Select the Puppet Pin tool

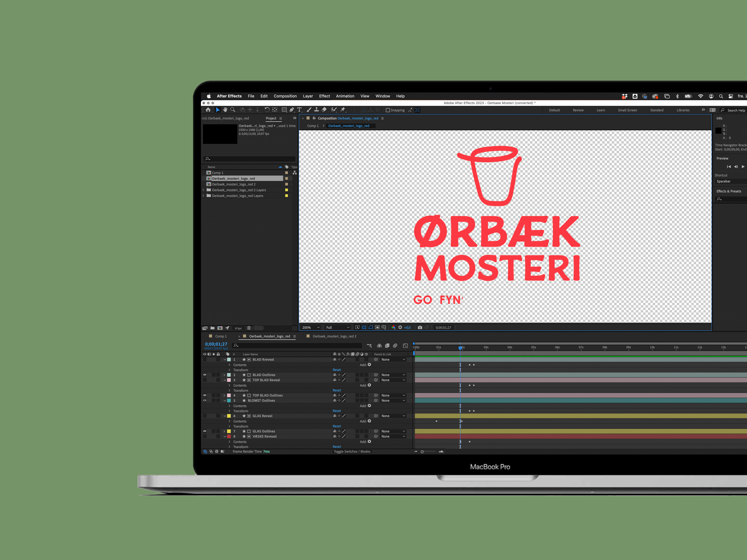pos(343,110)
